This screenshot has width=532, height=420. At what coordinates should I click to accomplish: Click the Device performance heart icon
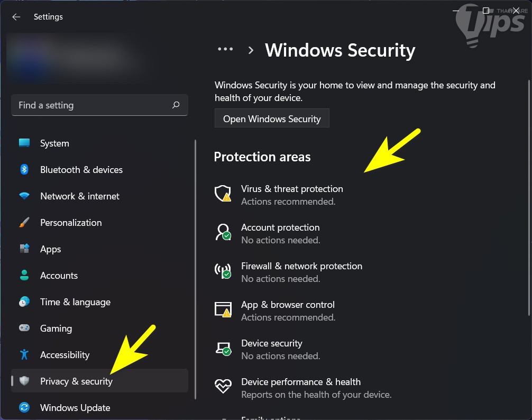[x=223, y=387]
